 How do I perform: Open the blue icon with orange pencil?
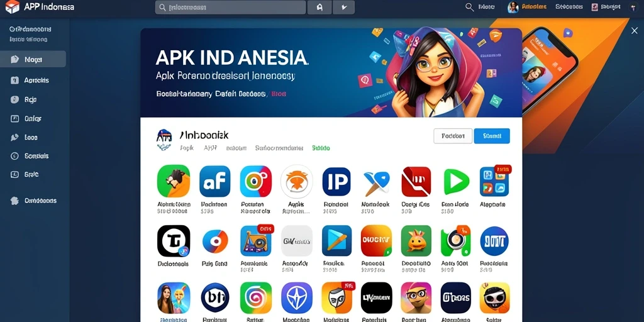336,241
